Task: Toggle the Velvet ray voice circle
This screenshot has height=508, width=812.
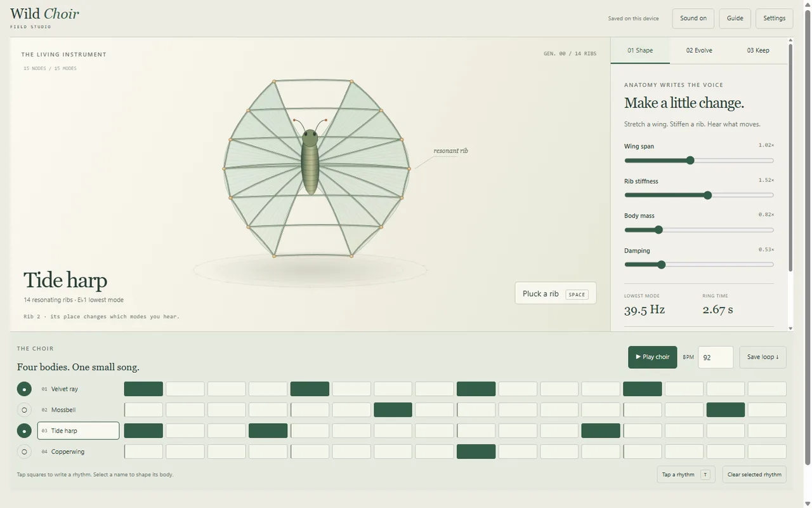Action: [24, 389]
